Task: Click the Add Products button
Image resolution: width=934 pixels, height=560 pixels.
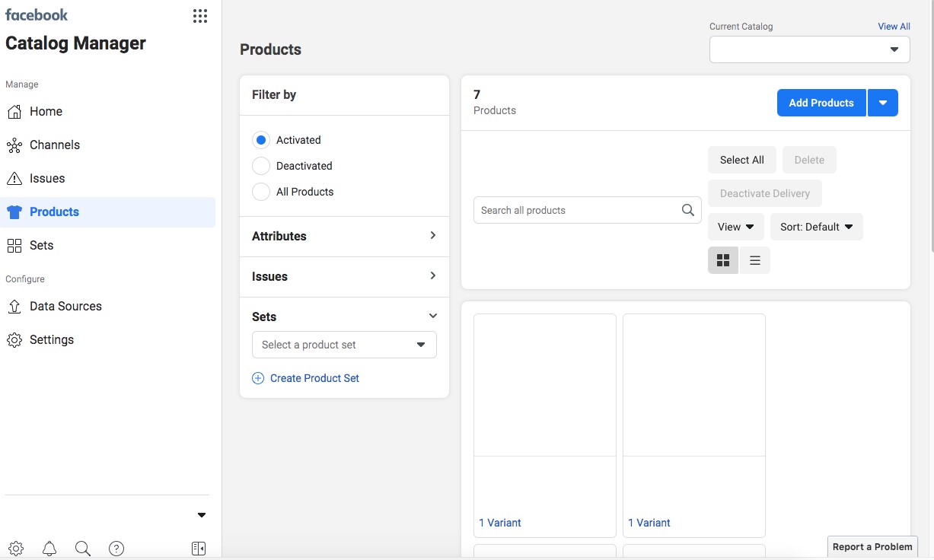Action: [821, 103]
